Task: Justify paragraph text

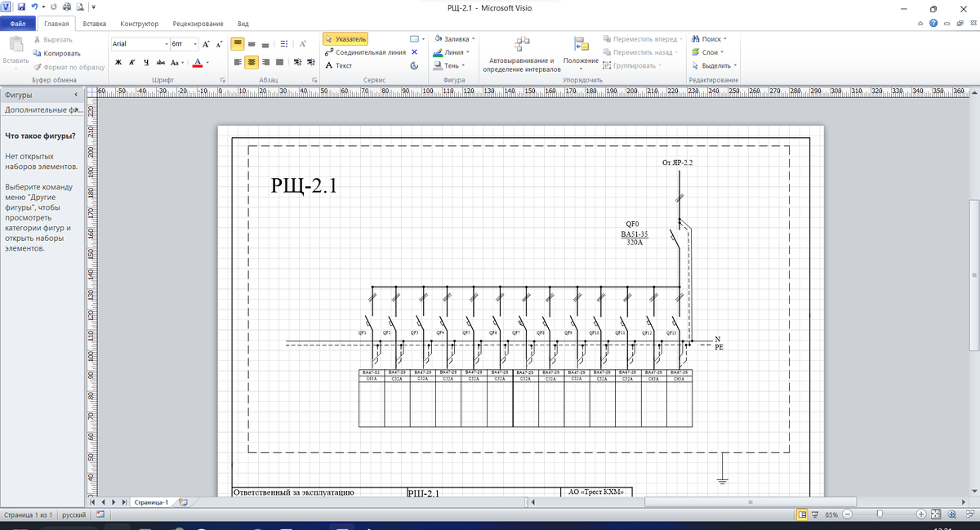Action: [281, 62]
